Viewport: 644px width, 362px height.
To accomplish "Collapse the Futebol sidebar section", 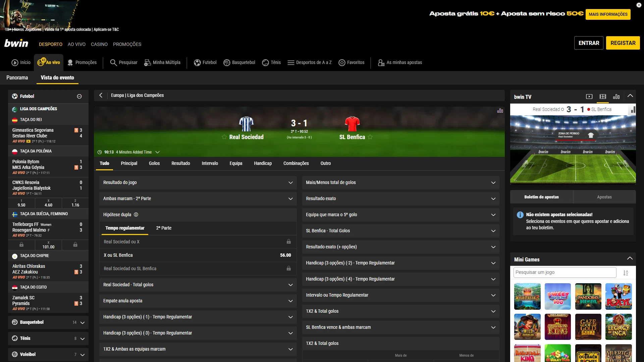I will (79, 97).
